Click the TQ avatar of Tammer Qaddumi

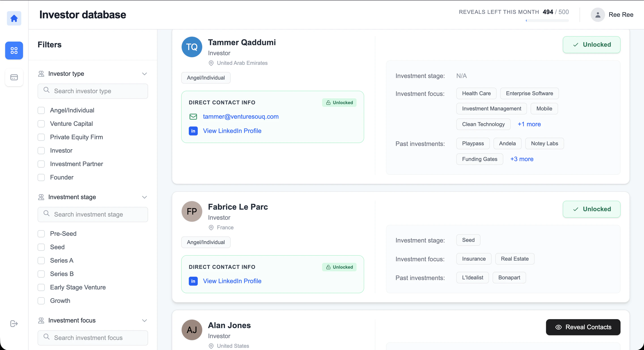pos(192,47)
